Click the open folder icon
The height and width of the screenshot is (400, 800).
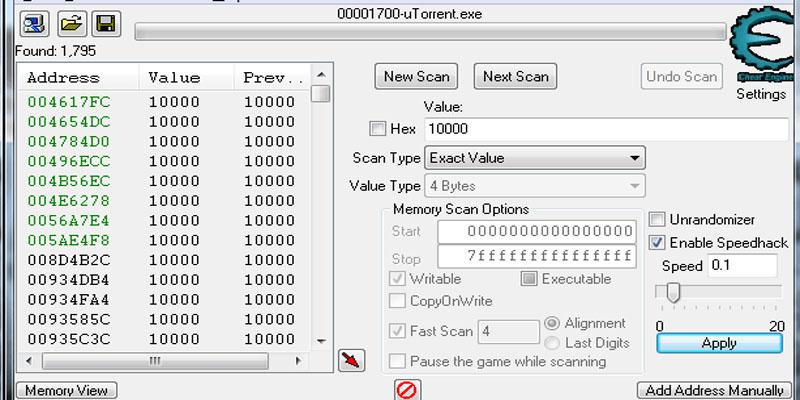tap(71, 23)
